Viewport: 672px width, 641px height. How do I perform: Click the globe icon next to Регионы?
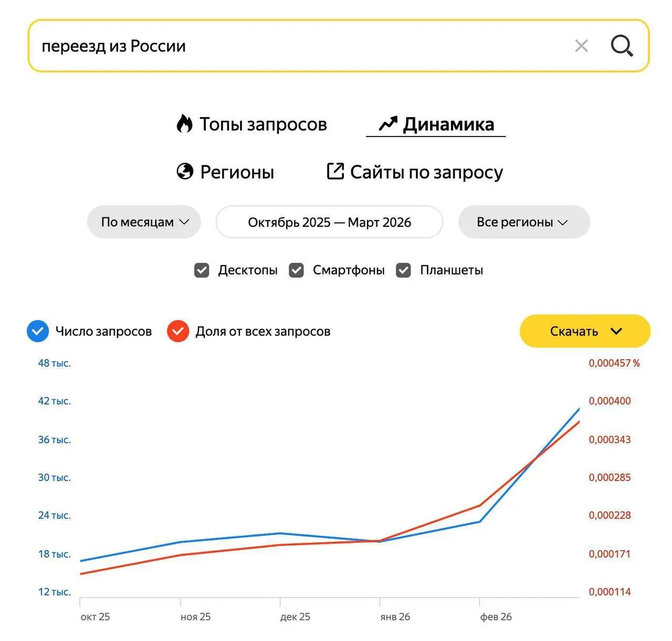click(185, 172)
